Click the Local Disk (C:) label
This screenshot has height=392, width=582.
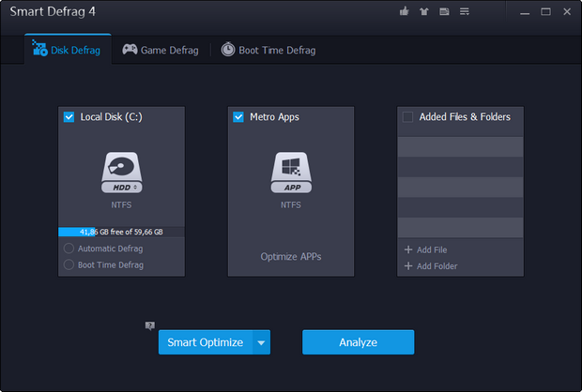point(112,117)
